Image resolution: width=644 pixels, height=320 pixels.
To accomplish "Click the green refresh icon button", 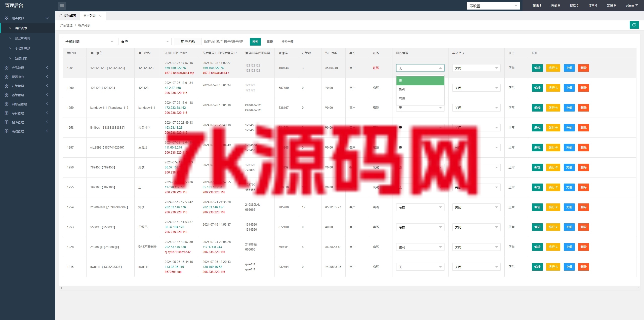I will click(634, 25).
